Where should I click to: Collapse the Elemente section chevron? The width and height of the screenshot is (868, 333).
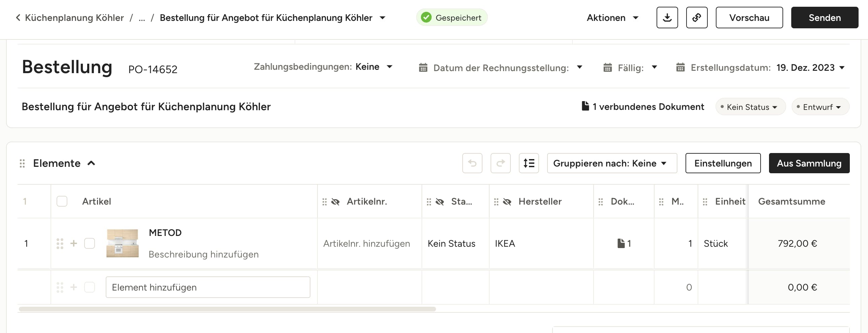click(91, 163)
